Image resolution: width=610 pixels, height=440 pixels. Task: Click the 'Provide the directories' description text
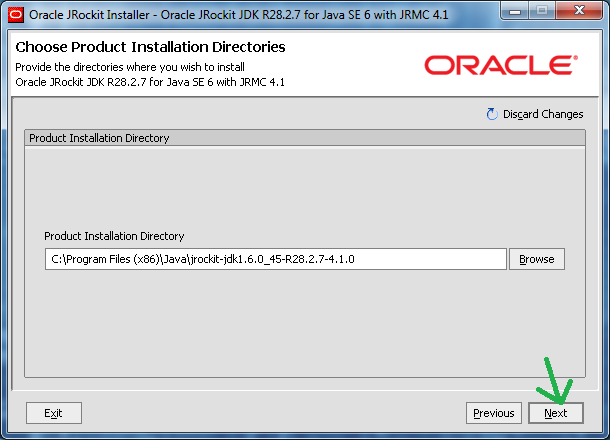point(130,66)
